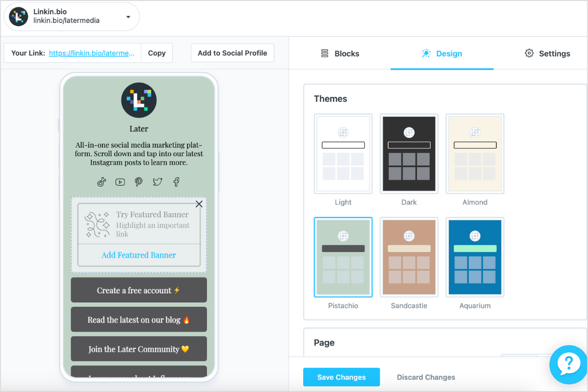Click the All-in-one social media bio text
The width and height of the screenshot is (588, 392).
tap(139, 154)
